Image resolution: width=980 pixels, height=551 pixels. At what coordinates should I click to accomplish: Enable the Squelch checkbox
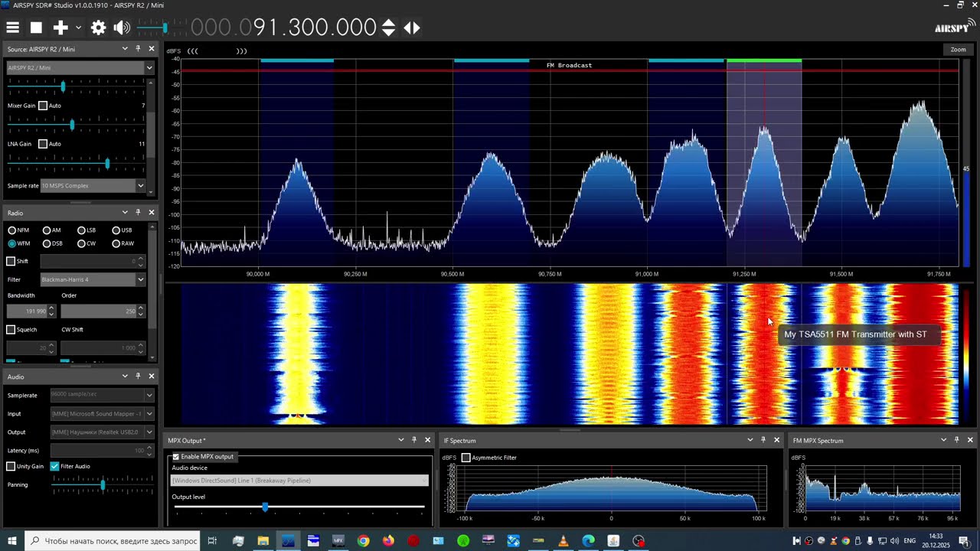(11, 329)
